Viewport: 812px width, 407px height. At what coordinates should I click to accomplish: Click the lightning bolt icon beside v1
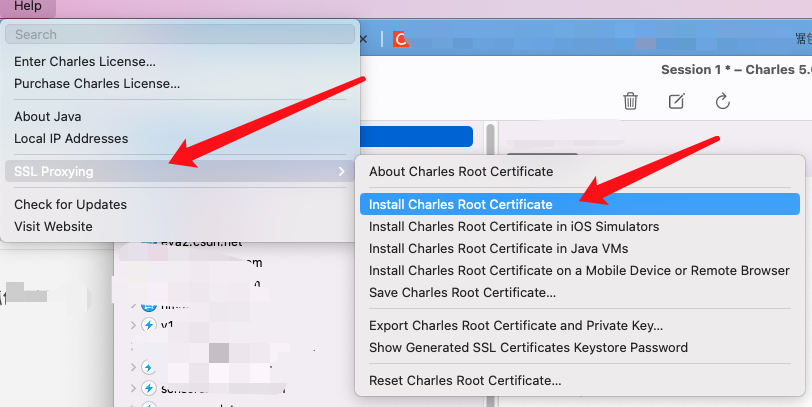click(x=149, y=325)
